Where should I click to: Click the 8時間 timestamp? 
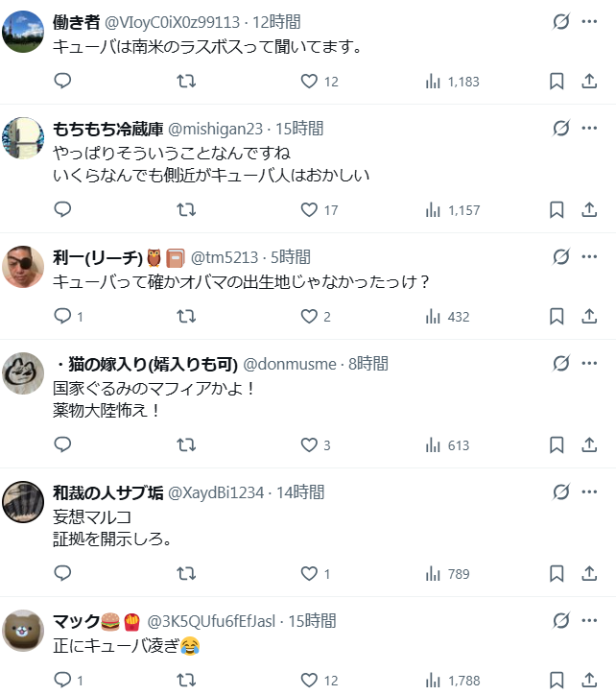tap(368, 364)
